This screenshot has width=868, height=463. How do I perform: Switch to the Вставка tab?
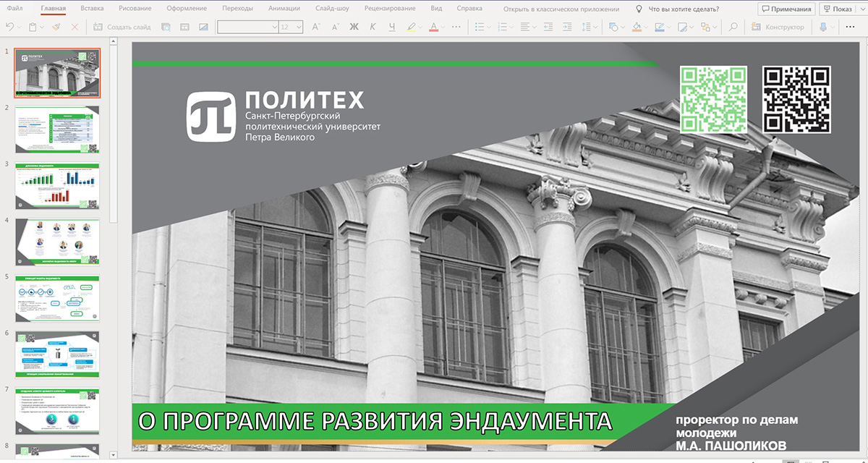[x=92, y=9]
